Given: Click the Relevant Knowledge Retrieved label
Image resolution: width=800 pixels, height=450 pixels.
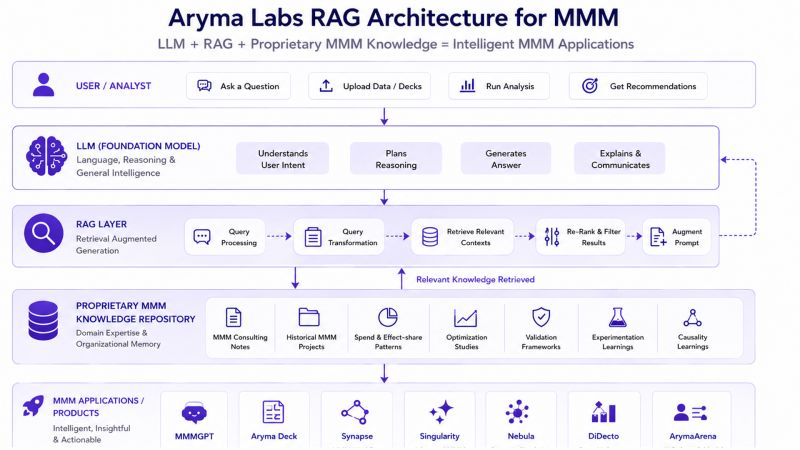Looking at the screenshot, I should (x=475, y=279).
